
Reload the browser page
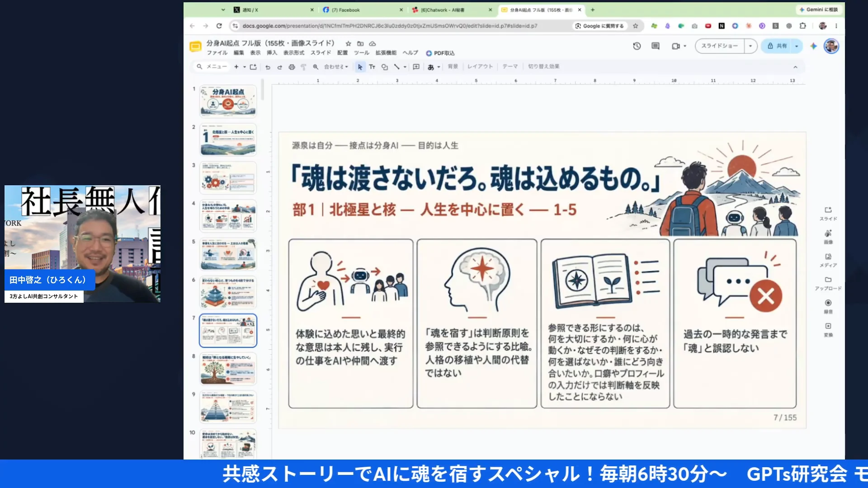219,26
